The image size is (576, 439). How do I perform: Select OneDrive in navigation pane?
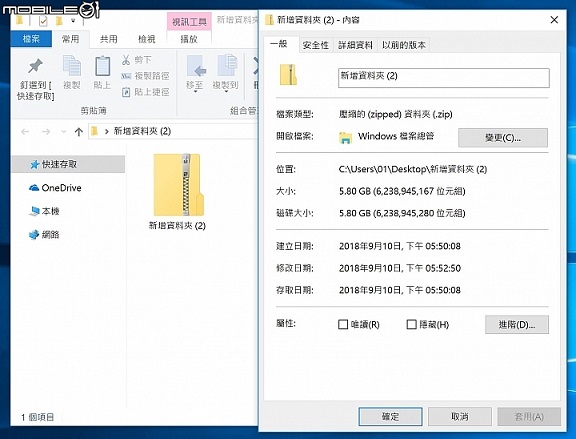pos(55,188)
